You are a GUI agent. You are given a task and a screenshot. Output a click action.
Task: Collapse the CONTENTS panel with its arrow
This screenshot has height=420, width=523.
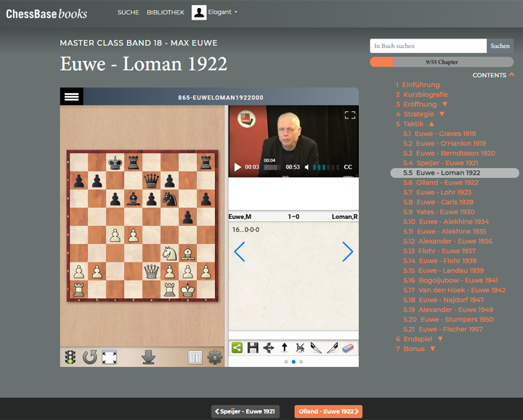coord(511,75)
